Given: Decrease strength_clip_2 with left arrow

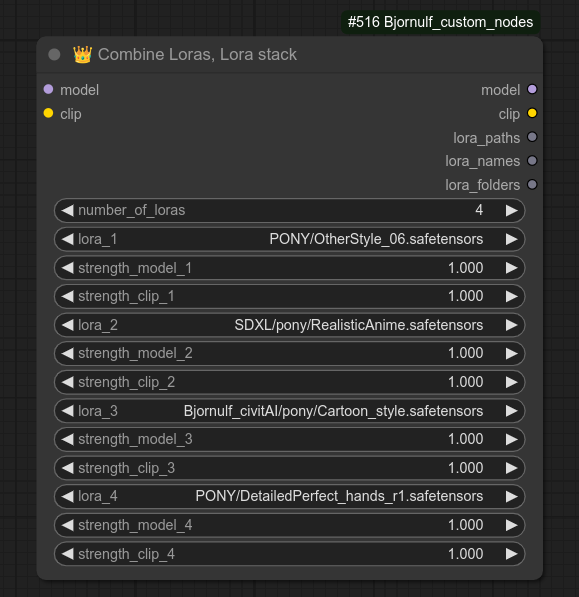Looking at the screenshot, I should point(67,382).
